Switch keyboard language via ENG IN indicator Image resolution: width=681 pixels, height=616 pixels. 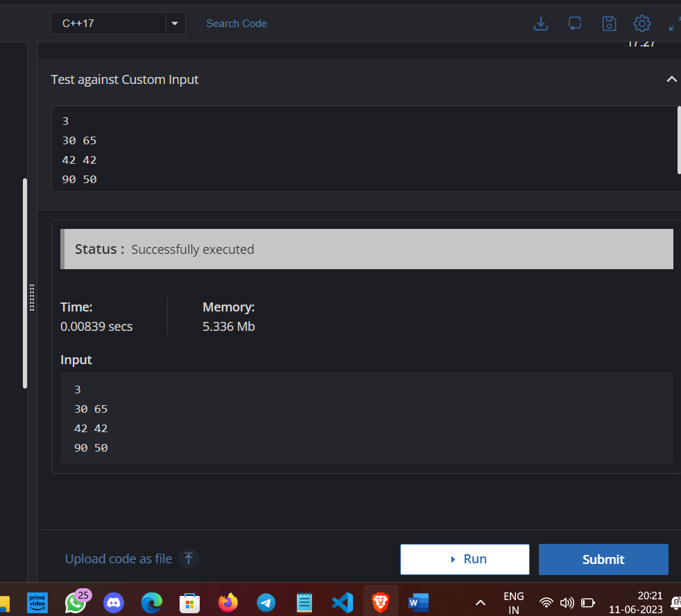coord(513,601)
